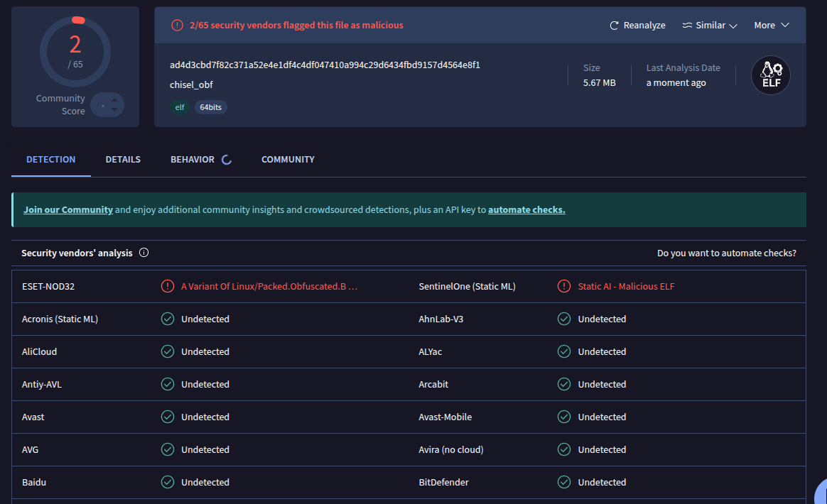Image resolution: width=827 pixels, height=504 pixels.
Task: Click Do you want to automate checks
Action: 726,253
